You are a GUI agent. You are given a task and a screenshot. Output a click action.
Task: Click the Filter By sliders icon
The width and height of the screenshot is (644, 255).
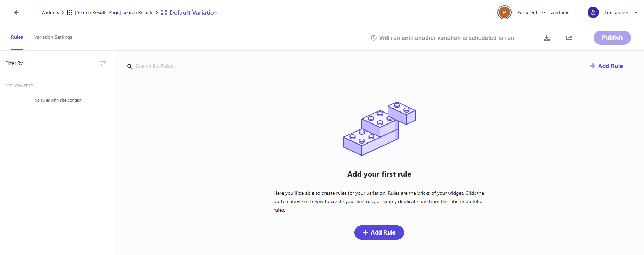point(103,63)
